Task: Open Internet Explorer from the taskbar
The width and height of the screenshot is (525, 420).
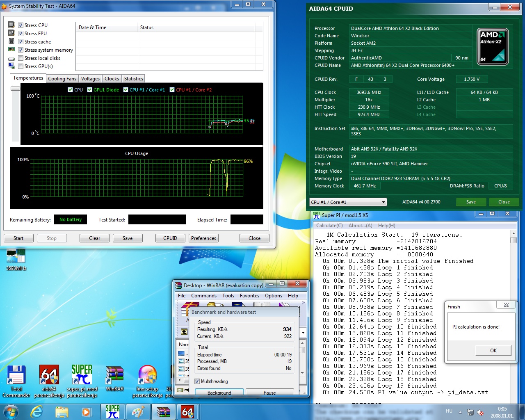Action: pos(37,411)
